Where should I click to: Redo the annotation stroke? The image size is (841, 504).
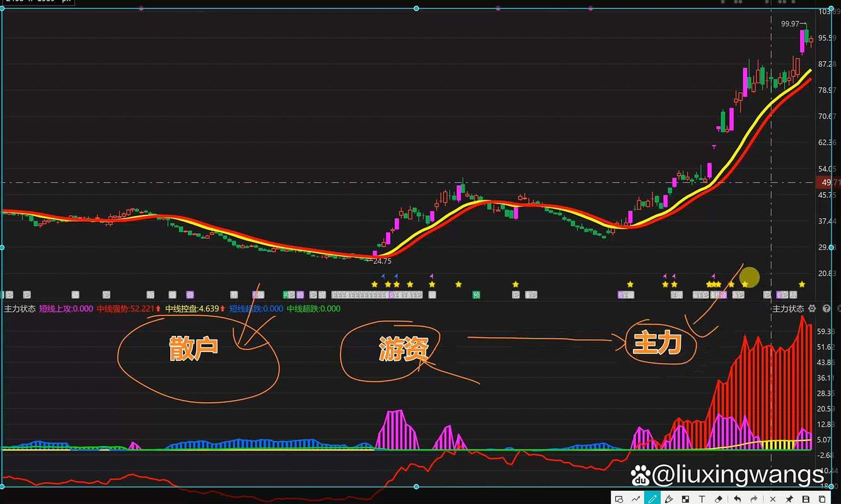pyautogui.click(x=753, y=499)
